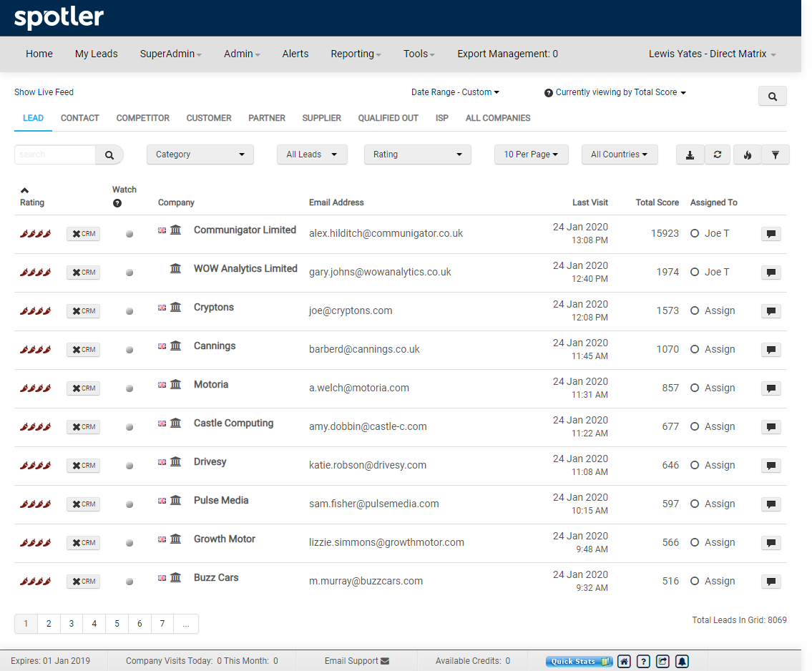Viewport: 812px width, 671px height.
Task: Expand the Date Range - Custom dropdown
Action: 455,92
